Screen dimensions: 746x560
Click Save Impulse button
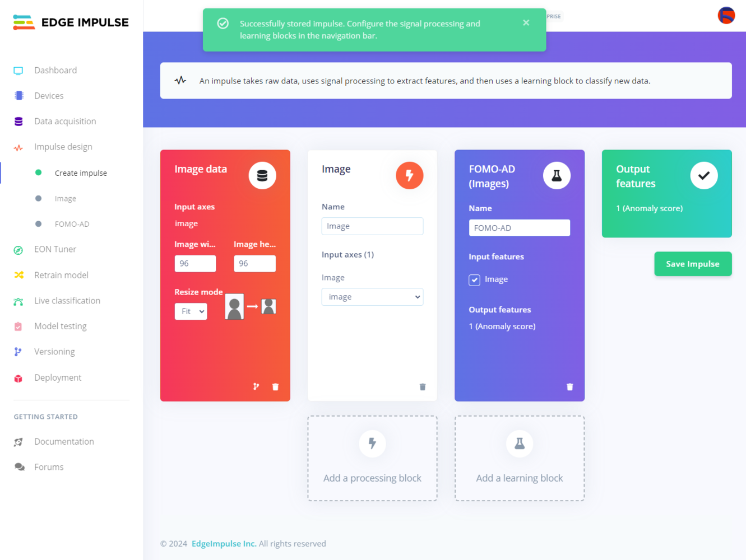pyautogui.click(x=693, y=264)
